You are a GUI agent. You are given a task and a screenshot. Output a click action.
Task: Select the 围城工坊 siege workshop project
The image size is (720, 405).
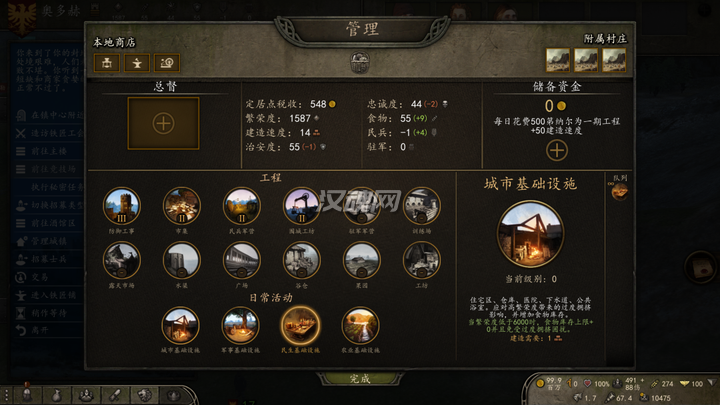pyautogui.click(x=302, y=206)
